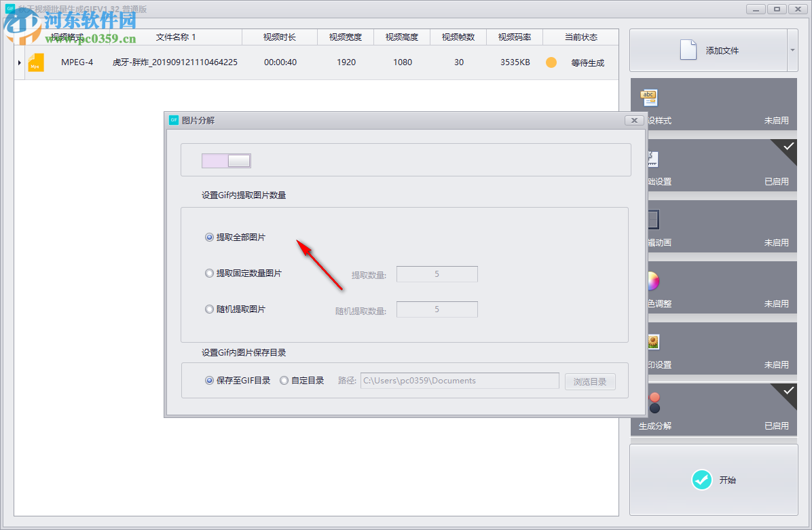Open the watermark settings sunflower icon

click(654, 341)
